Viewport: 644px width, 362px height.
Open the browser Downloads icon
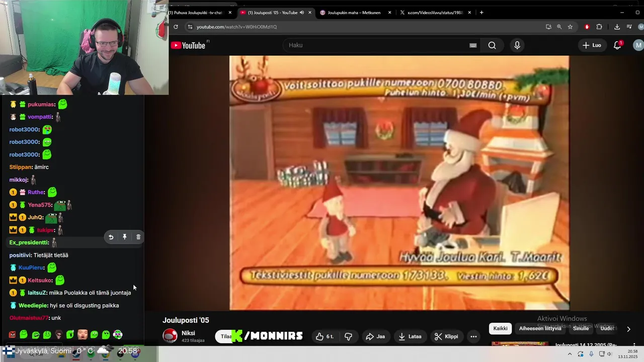point(617,27)
